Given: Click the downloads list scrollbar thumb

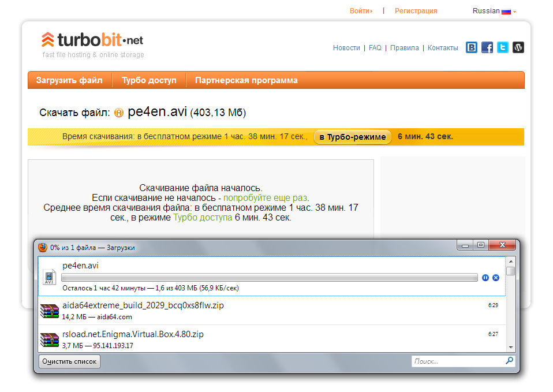Looking at the screenshot, I should click(x=510, y=271).
